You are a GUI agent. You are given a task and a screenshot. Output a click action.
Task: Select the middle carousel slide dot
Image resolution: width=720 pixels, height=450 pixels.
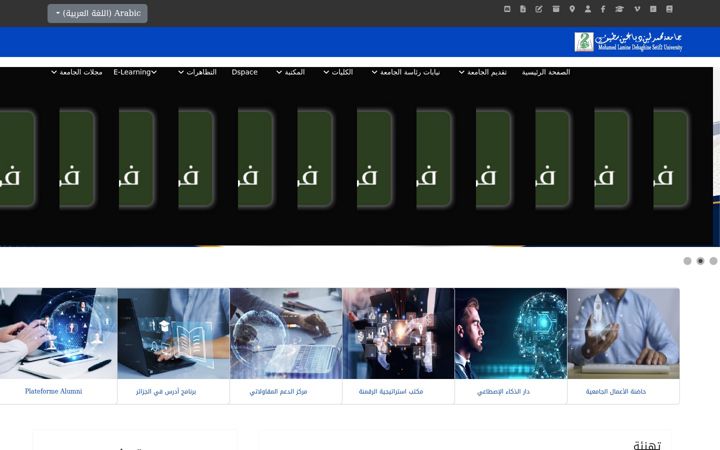700,261
